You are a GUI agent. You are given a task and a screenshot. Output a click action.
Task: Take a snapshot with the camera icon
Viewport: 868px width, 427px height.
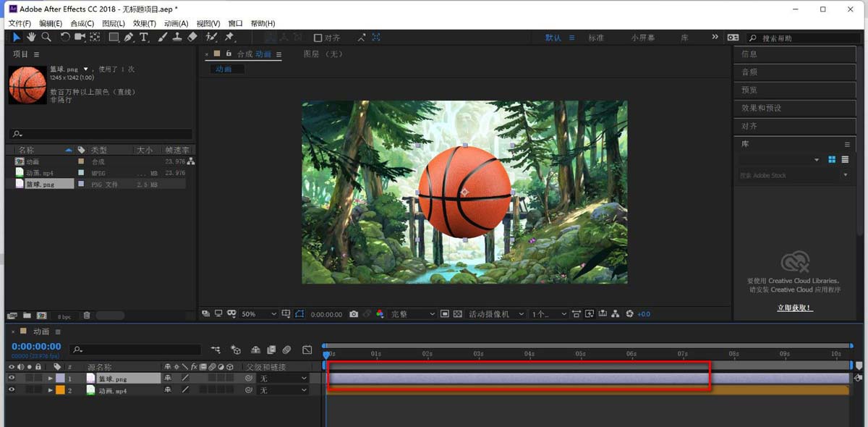tap(354, 314)
